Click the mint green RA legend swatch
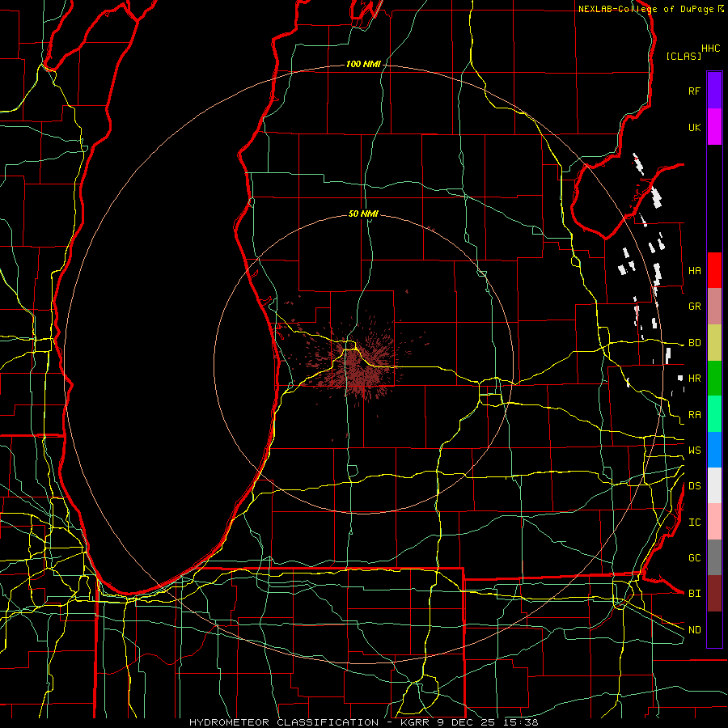The height and width of the screenshot is (728, 728). pos(714,414)
